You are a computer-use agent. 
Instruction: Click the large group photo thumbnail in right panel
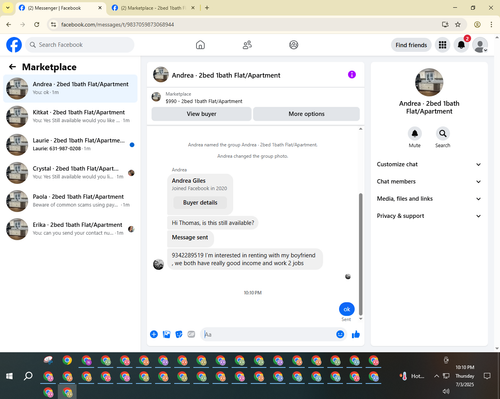pyautogui.click(x=429, y=82)
